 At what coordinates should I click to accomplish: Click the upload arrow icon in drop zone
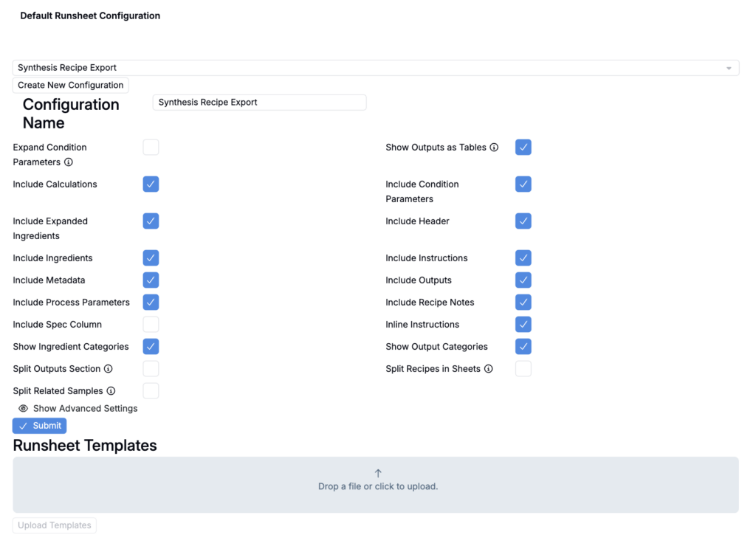[x=378, y=474]
